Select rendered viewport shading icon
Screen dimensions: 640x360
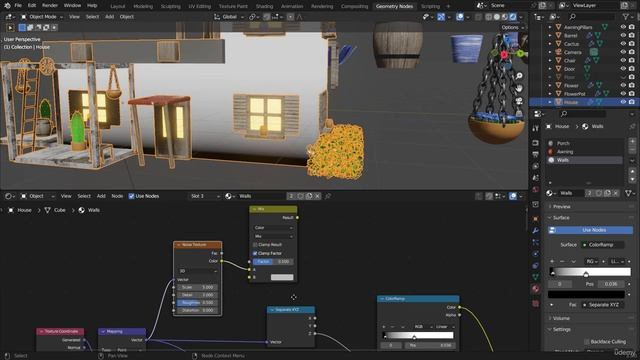513,17
